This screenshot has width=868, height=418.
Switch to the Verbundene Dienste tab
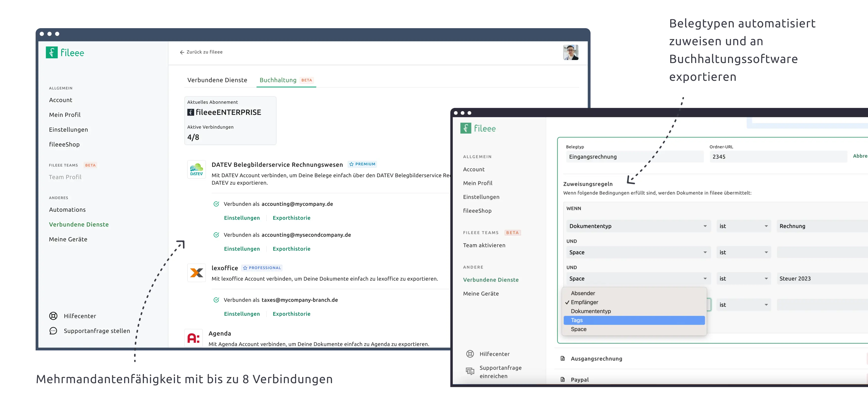click(217, 80)
